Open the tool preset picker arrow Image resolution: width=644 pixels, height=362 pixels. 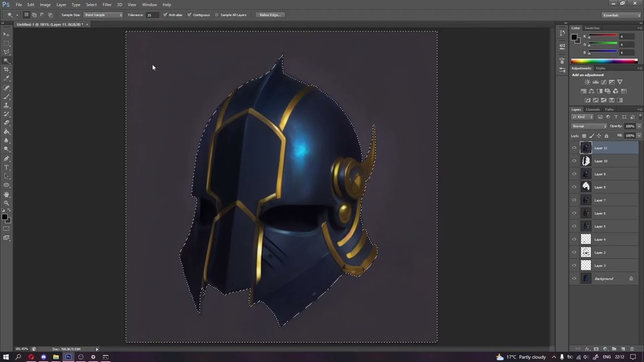(x=17, y=15)
